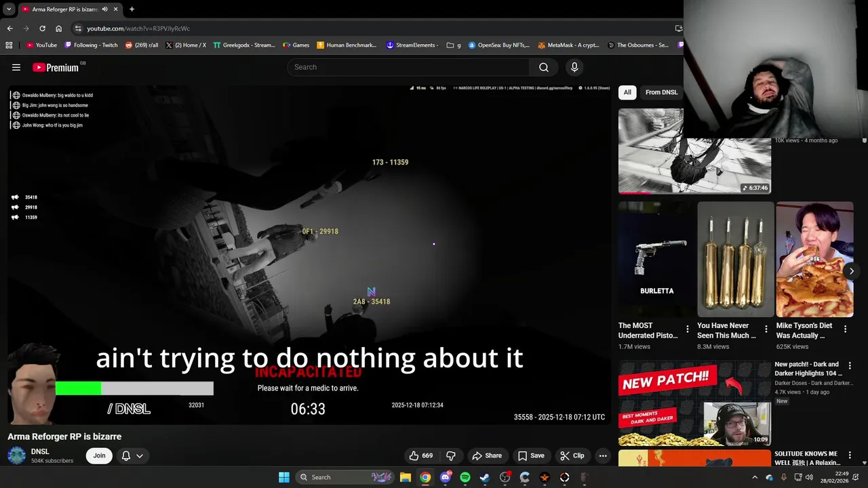Viewport: 868px width, 488px height.
Task: Open Spotify from the taskbar
Action: 465,477
